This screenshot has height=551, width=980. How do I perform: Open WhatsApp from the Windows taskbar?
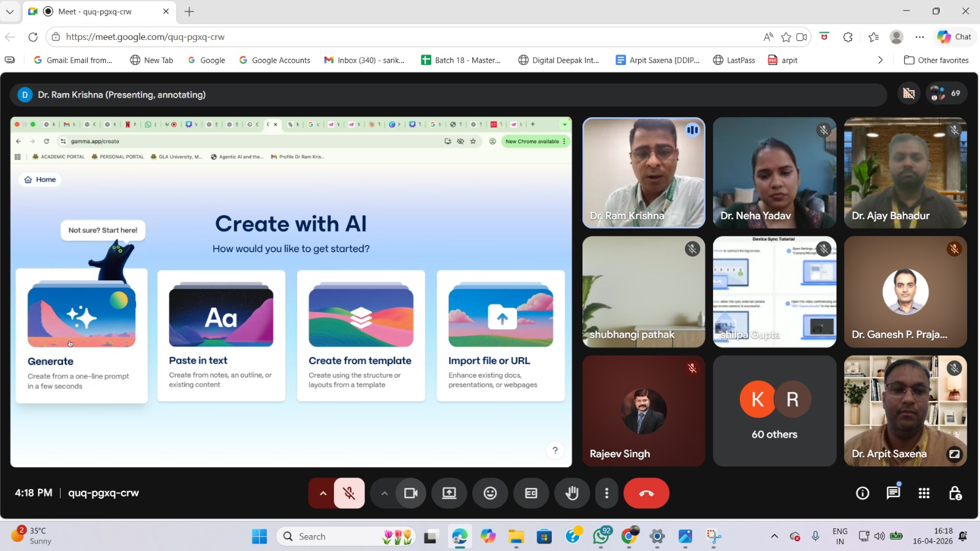tap(601, 537)
